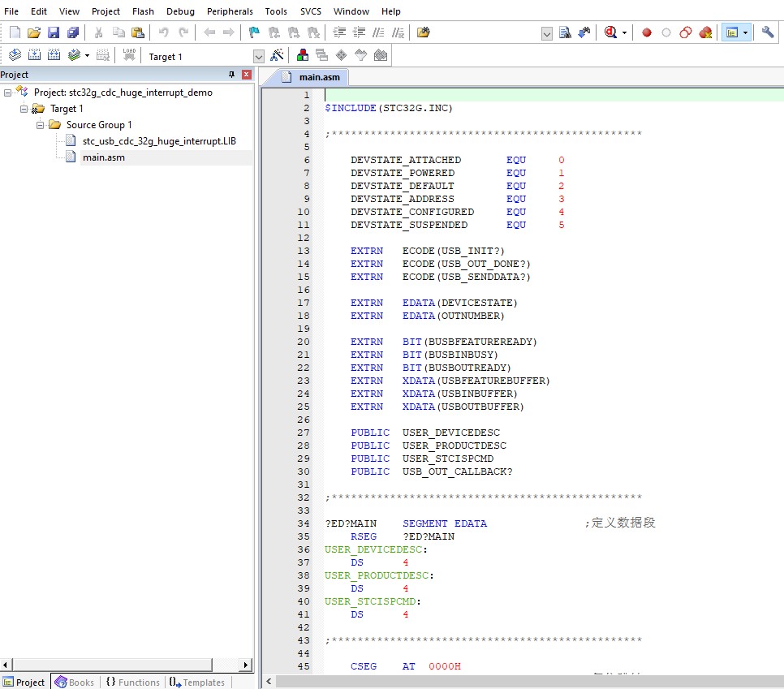Screen dimensions: 784x689
Task: Click the Download to flash LOAD icon
Action: 129,56
